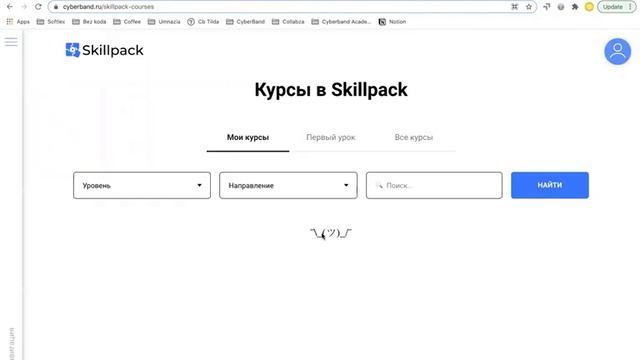
Task: Open the Umnazia bookmark folder
Action: [164, 22]
